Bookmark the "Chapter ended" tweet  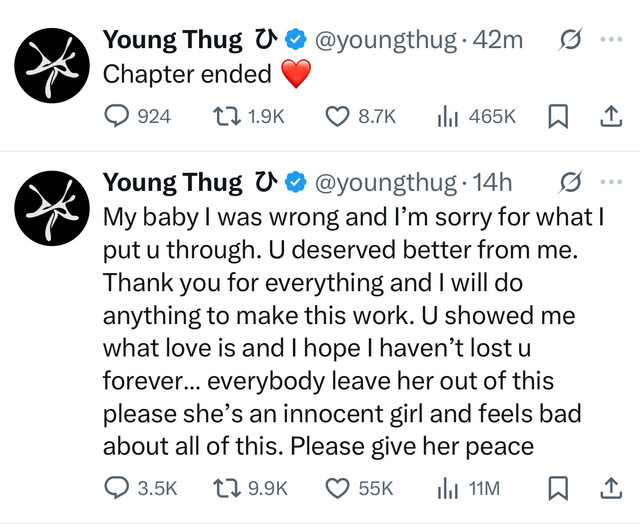pyautogui.click(x=558, y=117)
